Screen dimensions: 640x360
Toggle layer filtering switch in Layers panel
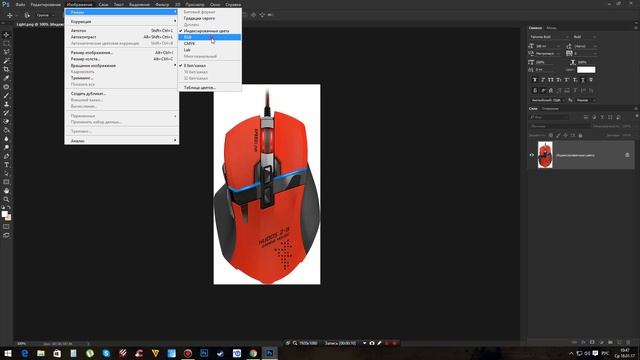coord(637,117)
